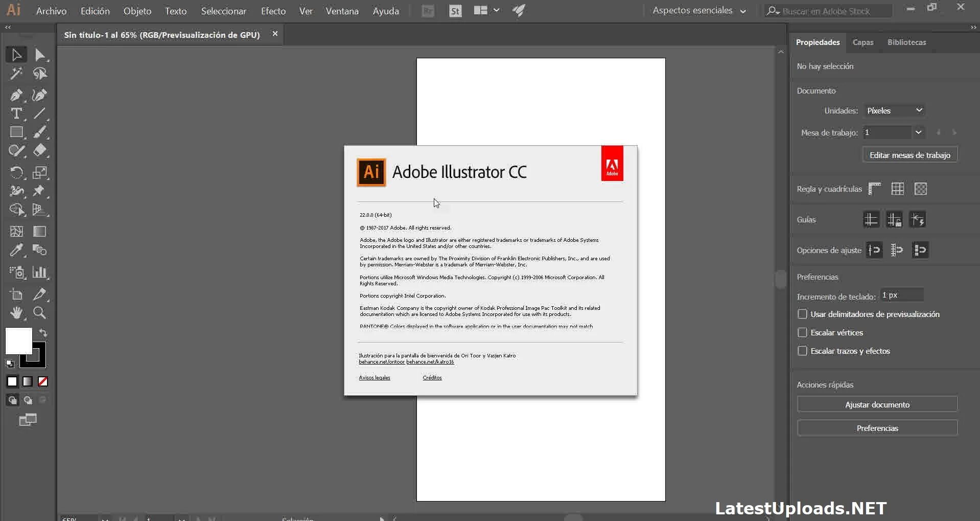Toggle the grid display icon
This screenshot has width=980, height=521.
pos(898,189)
